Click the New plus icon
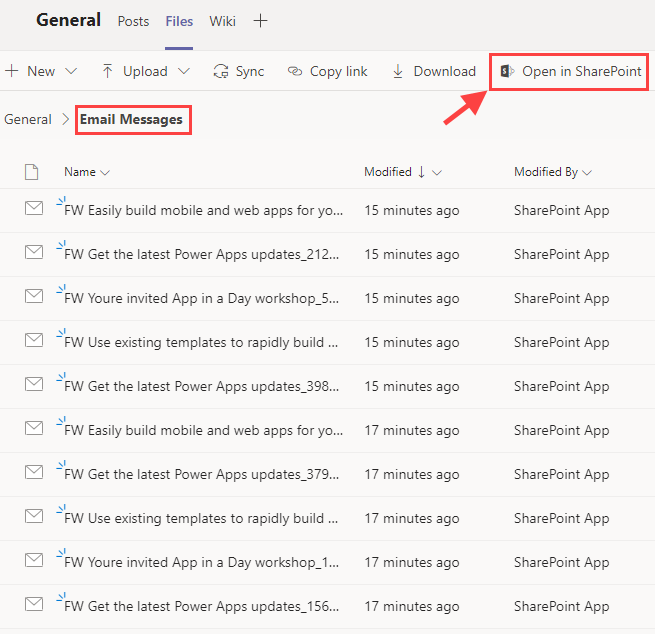Image resolution: width=655 pixels, height=634 pixels. tap(12, 71)
